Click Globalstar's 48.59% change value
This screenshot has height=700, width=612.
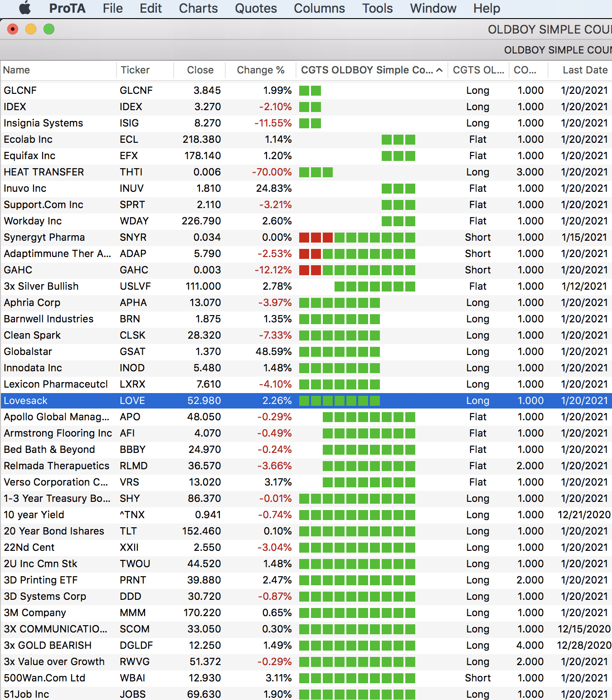(x=274, y=351)
